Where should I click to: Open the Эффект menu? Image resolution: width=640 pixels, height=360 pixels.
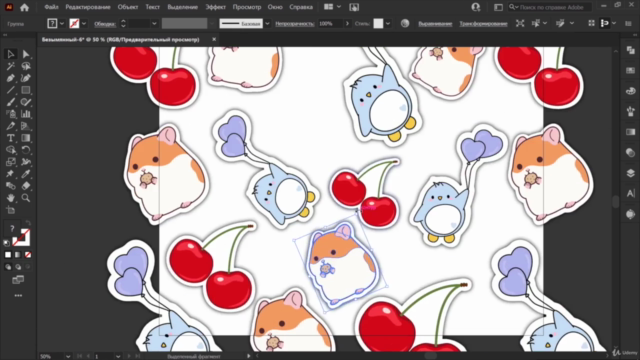215,7
